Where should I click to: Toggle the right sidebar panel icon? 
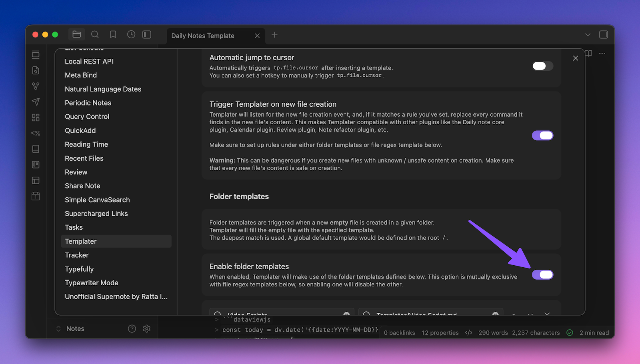point(604,35)
